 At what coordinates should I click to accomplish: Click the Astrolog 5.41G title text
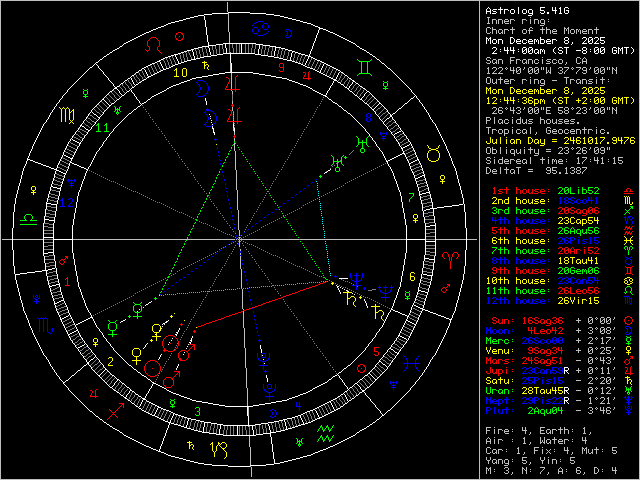click(526, 11)
